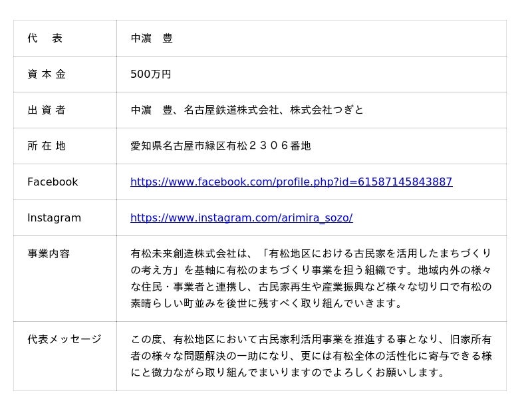Click the 出資者 row label
This screenshot has width=532, height=411.
tap(47, 110)
